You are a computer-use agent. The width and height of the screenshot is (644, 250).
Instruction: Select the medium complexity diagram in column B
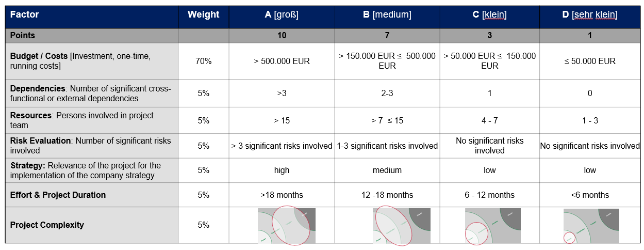401,225
